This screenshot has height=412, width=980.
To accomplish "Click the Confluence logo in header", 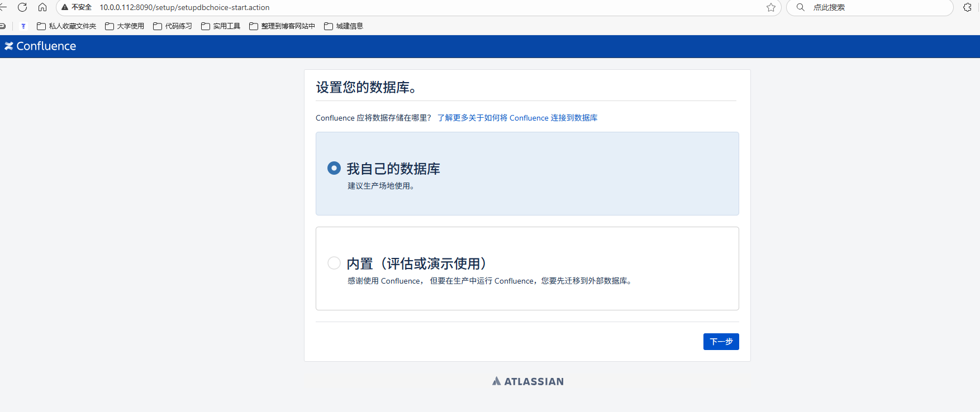I will pos(40,46).
